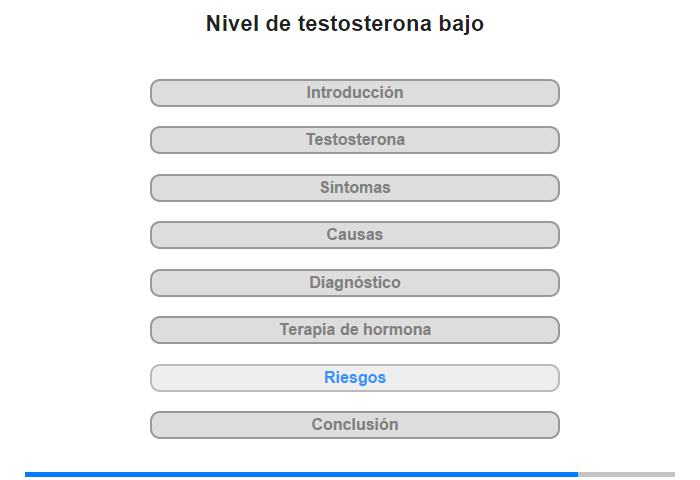Choose Testosterona from the menu list
700x480 pixels.
click(x=355, y=140)
